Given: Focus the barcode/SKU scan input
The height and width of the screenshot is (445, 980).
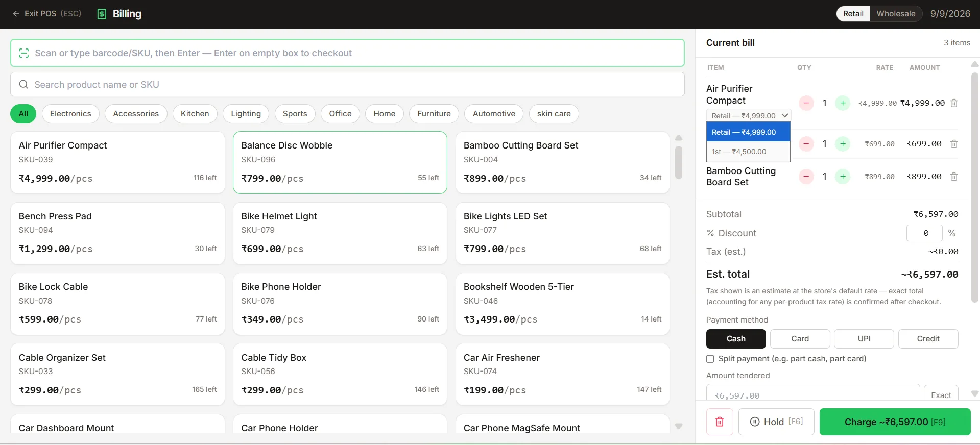Looking at the screenshot, I should (347, 53).
